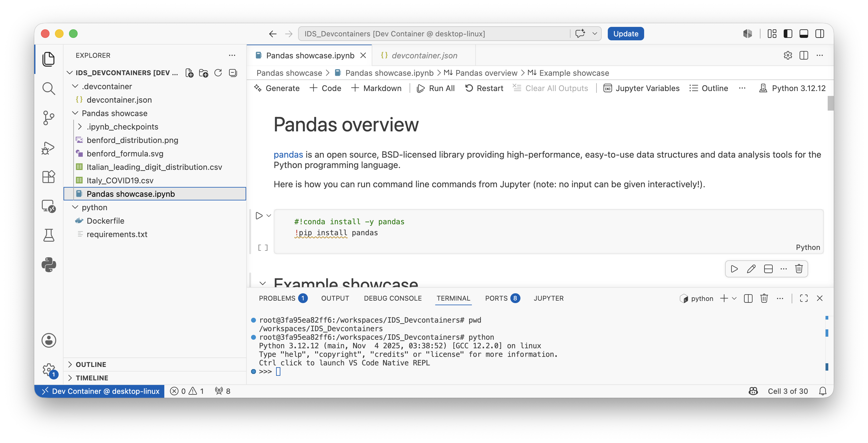This screenshot has width=868, height=443.
Task: Open the Source Control view
Action: pyautogui.click(x=49, y=118)
